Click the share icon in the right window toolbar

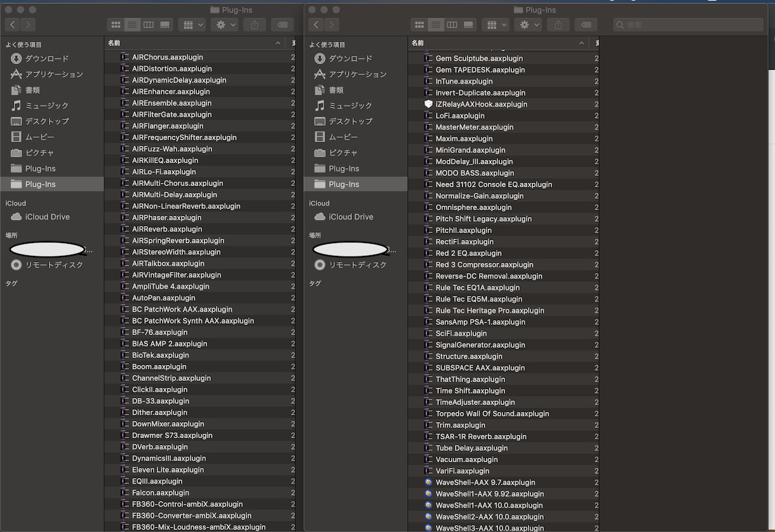(558, 25)
